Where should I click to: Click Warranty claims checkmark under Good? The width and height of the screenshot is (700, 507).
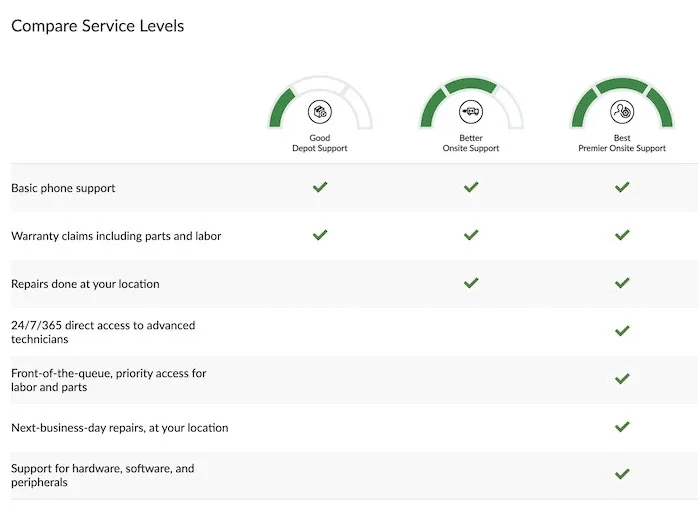(320, 235)
